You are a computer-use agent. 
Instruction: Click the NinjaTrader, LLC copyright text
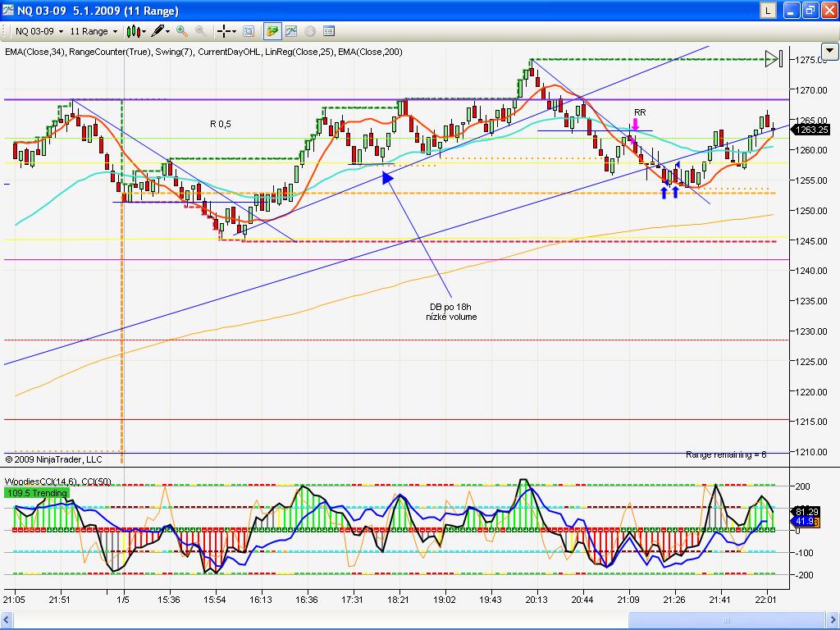(x=54, y=459)
